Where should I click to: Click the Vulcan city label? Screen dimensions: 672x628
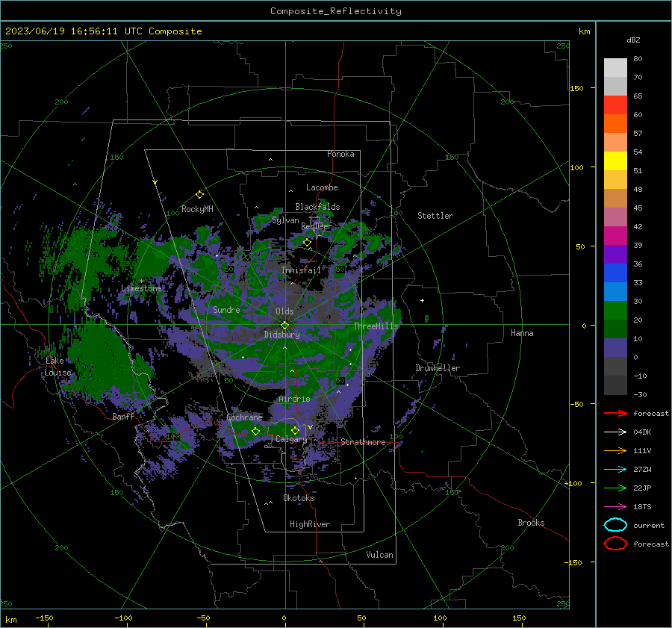(x=379, y=555)
